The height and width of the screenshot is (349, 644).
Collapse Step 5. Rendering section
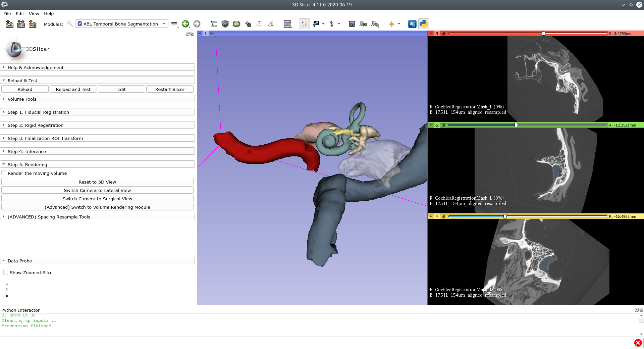(x=98, y=164)
